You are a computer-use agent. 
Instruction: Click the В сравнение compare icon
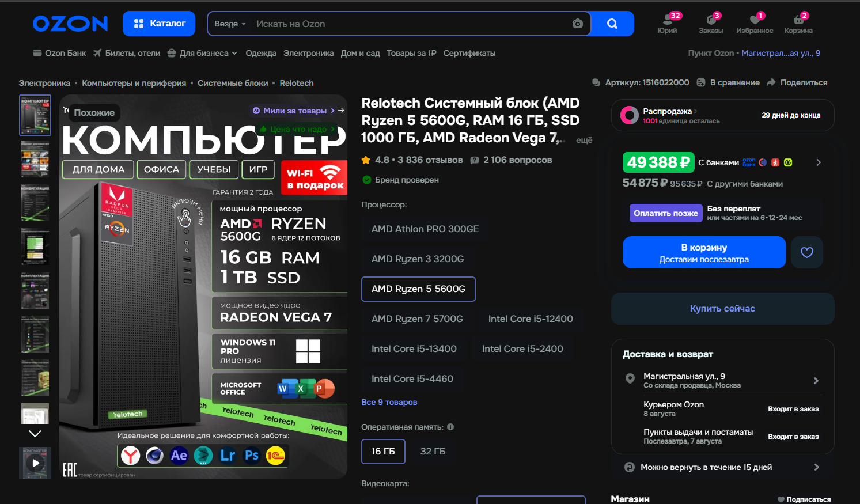coord(701,82)
